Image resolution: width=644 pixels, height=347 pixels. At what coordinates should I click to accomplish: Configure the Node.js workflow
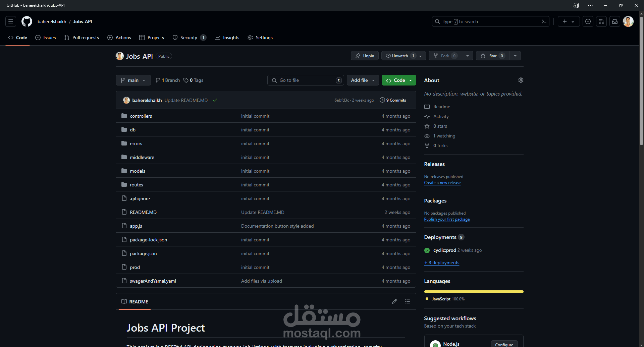[504, 344]
